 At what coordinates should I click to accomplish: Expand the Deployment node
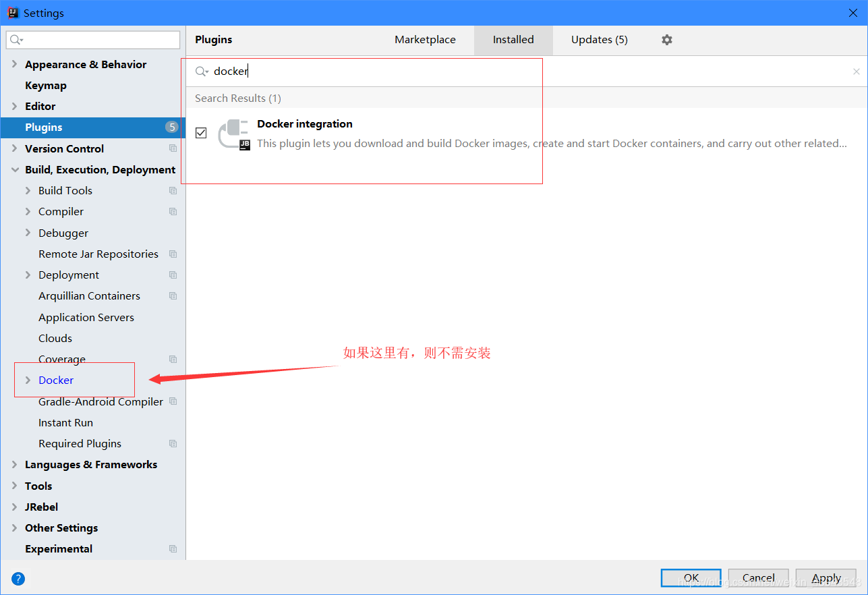[x=28, y=275]
